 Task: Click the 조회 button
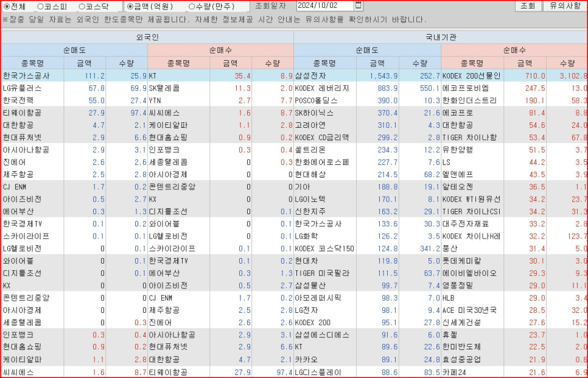[x=528, y=5]
